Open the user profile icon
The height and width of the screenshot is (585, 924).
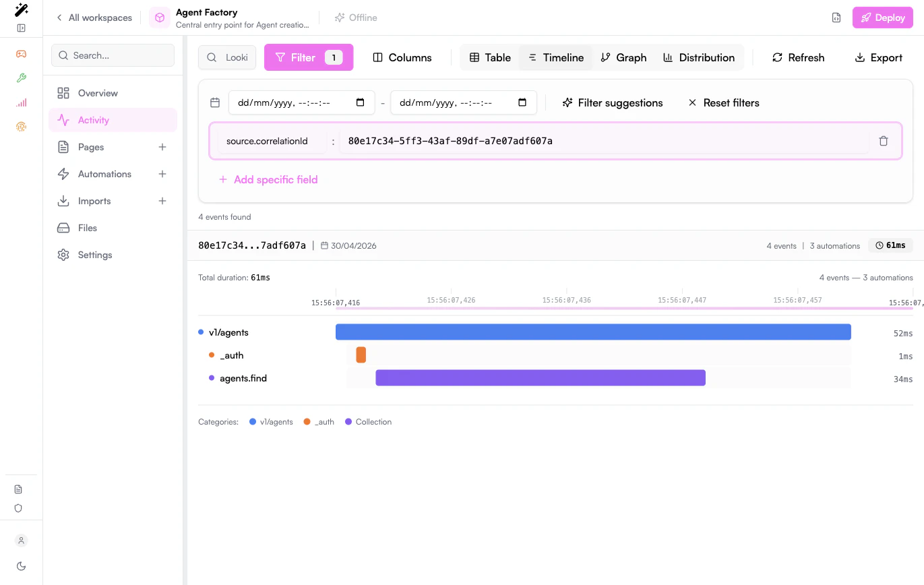coord(21,541)
